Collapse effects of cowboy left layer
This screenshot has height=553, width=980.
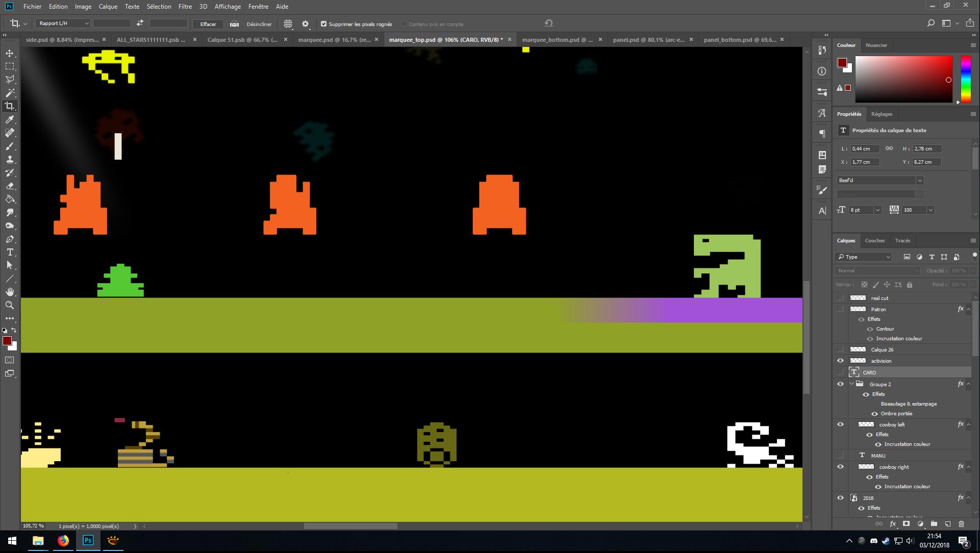point(968,424)
